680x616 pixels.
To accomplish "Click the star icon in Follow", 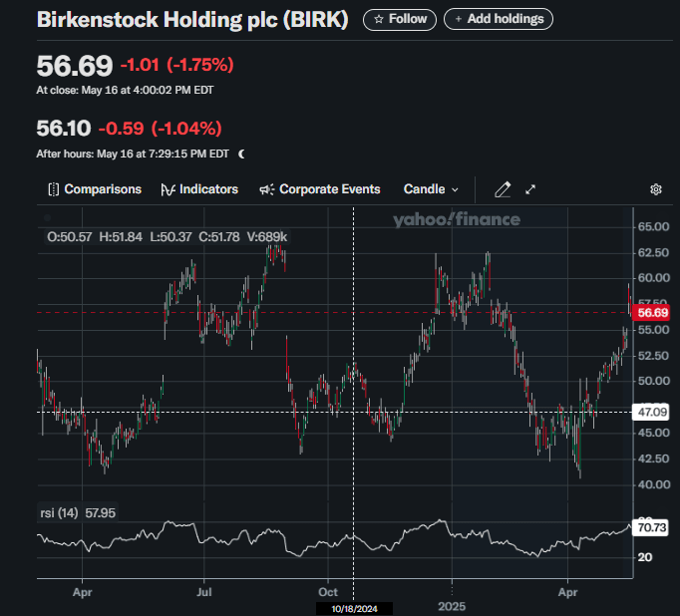I will click(379, 19).
